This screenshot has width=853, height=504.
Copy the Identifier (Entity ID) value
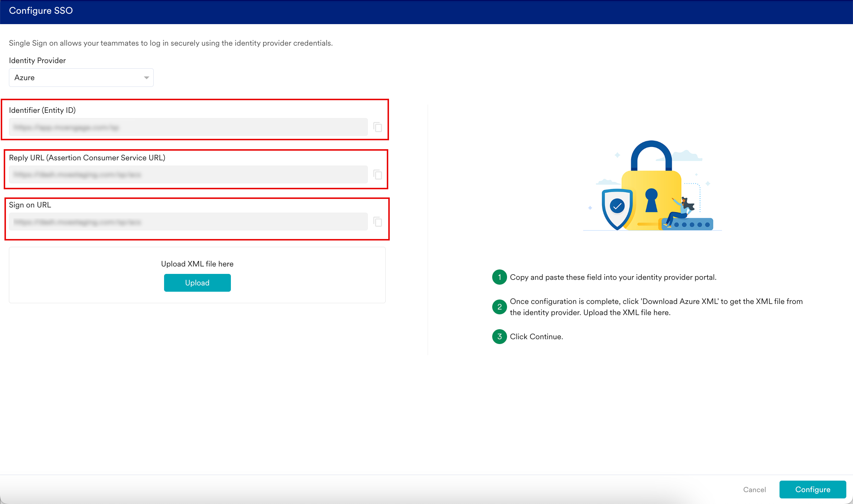point(378,127)
